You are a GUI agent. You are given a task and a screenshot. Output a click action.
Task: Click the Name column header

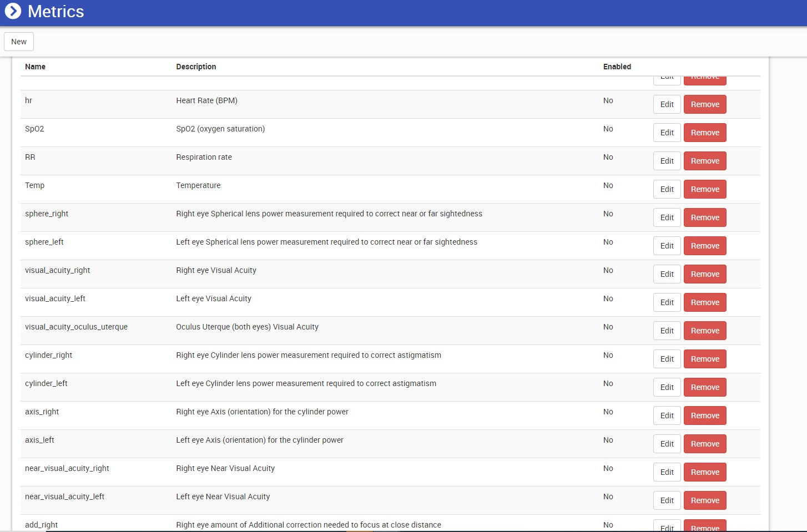point(35,67)
